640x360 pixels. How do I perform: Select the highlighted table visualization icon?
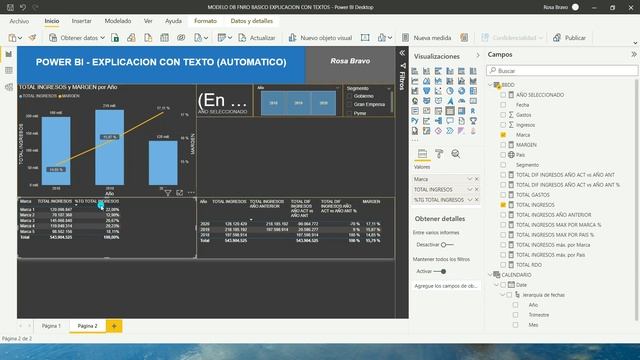click(x=449, y=111)
